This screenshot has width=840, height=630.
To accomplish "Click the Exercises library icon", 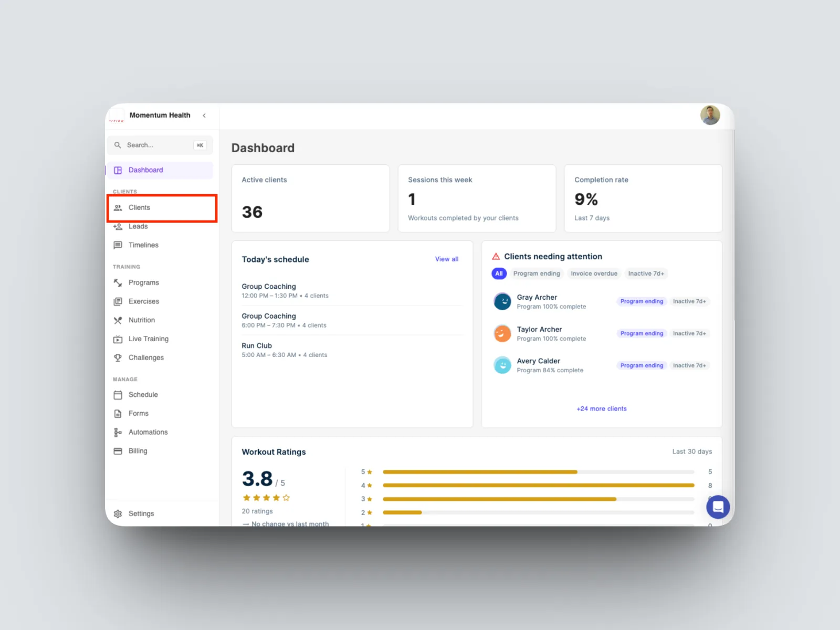I will click(118, 301).
